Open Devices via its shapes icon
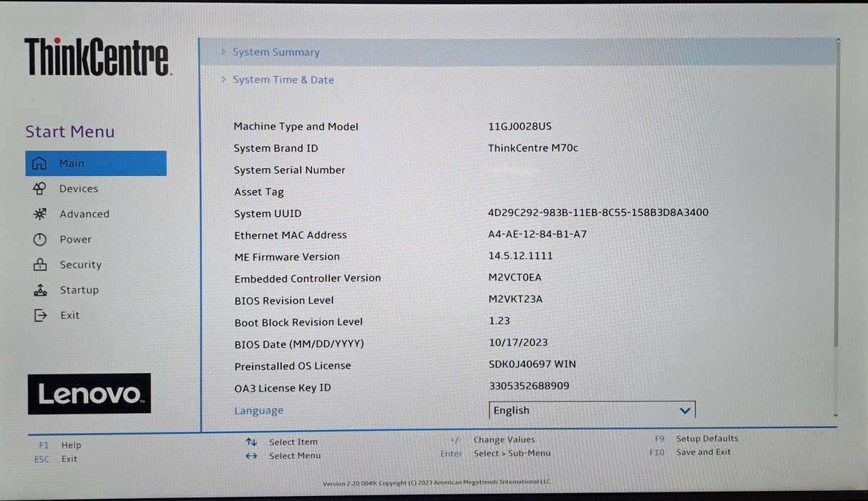This screenshot has height=501, width=868. click(x=39, y=188)
